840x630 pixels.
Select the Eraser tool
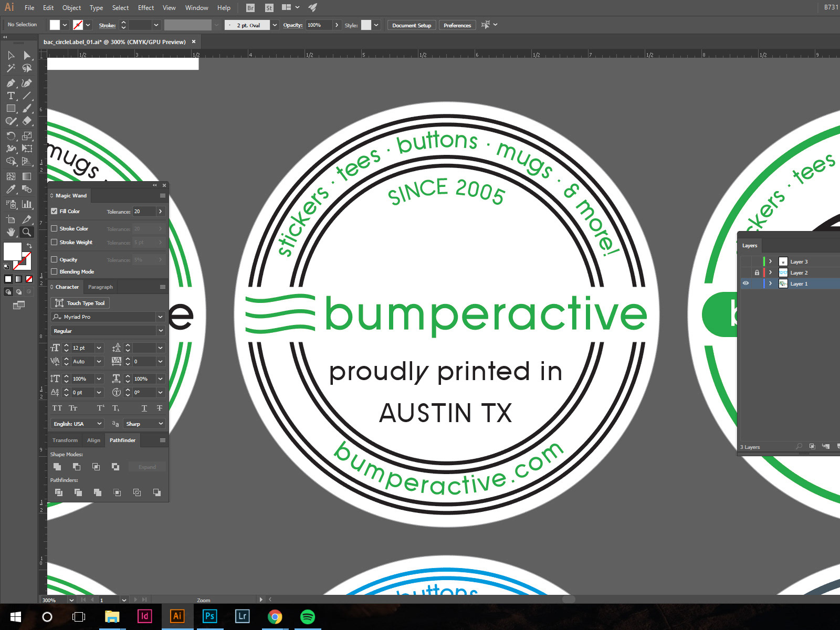click(x=27, y=121)
